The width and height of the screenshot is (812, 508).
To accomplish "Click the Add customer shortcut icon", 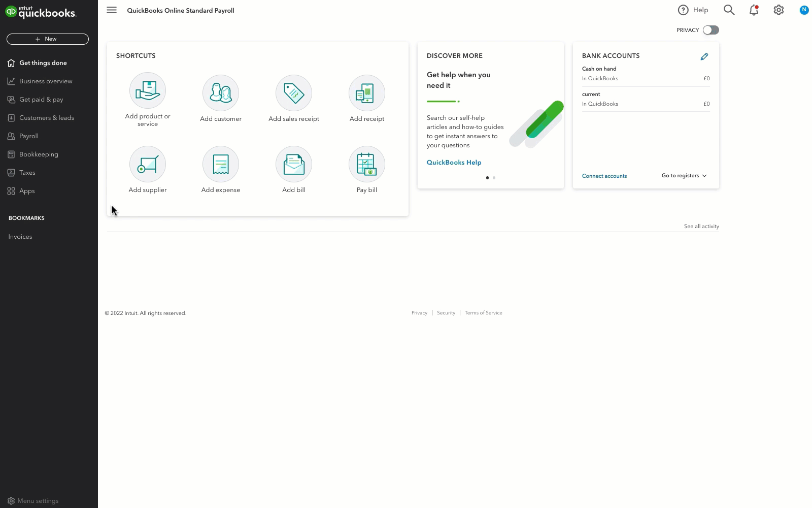I will (221, 93).
